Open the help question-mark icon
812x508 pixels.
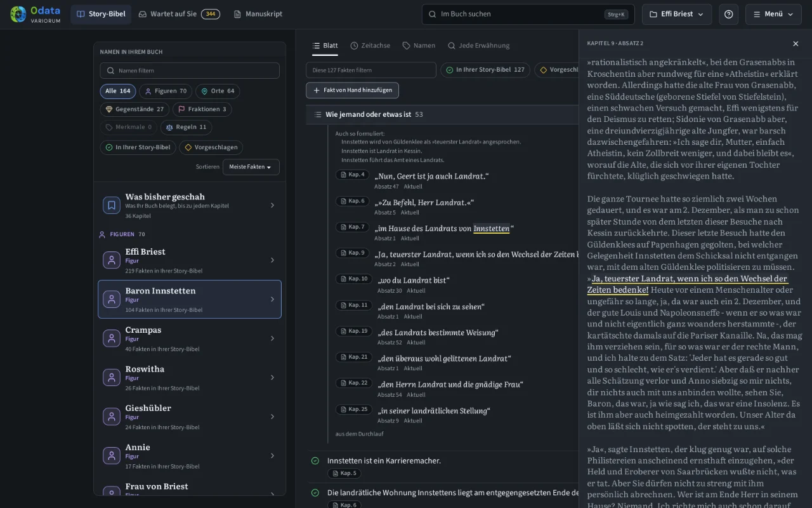click(x=728, y=14)
